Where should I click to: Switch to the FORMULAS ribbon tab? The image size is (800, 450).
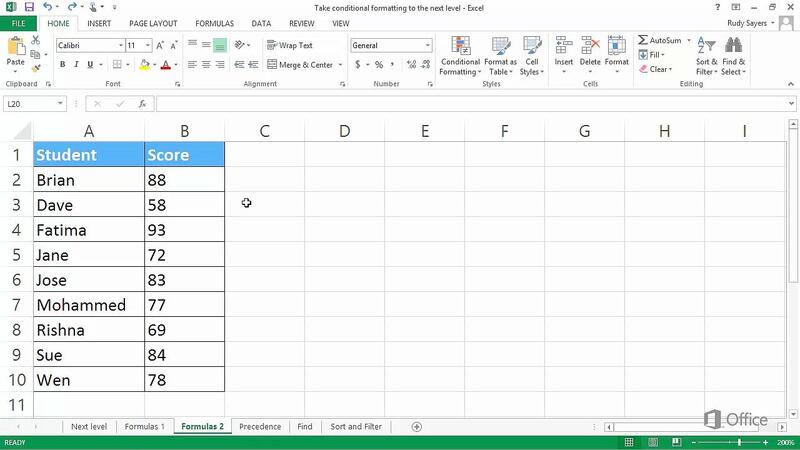point(214,23)
